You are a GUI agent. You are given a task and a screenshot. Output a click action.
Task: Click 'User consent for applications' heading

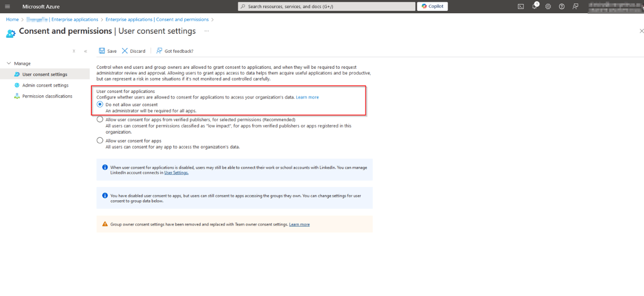click(125, 91)
